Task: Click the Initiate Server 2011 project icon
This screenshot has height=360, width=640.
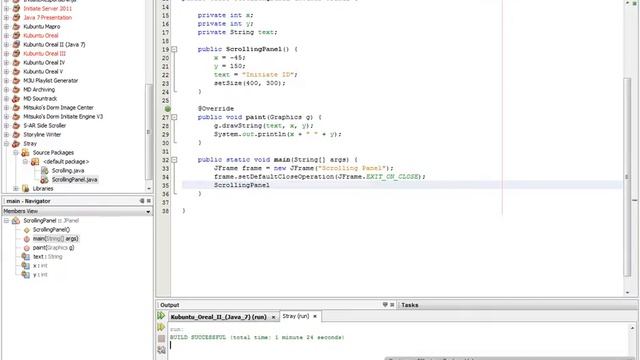Action: (x=16, y=9)
